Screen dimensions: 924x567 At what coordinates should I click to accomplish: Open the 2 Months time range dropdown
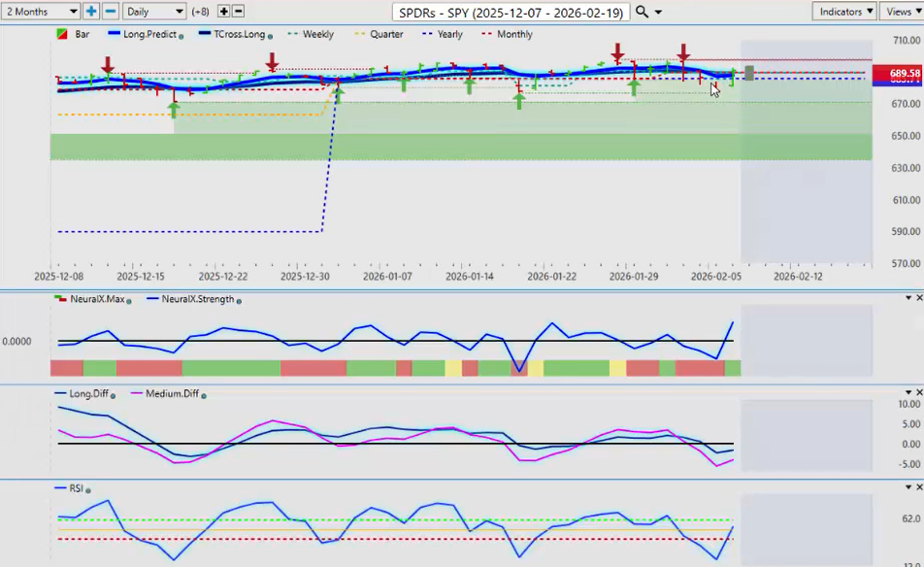pos(42,12)
